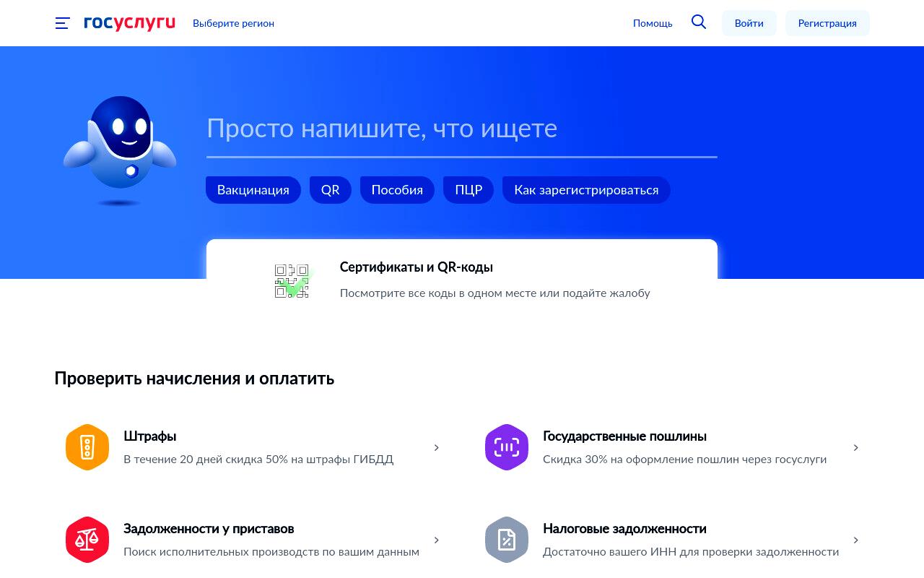Click the Госуслуги logo
This screenshot has height=578, width=924.
[x=129, y=23]
